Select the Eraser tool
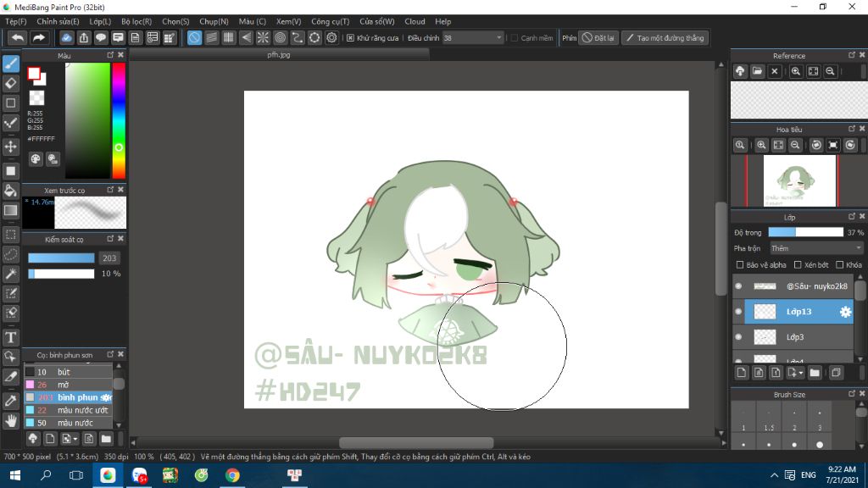This screenshot has width=868, height=488. point(10,84)
